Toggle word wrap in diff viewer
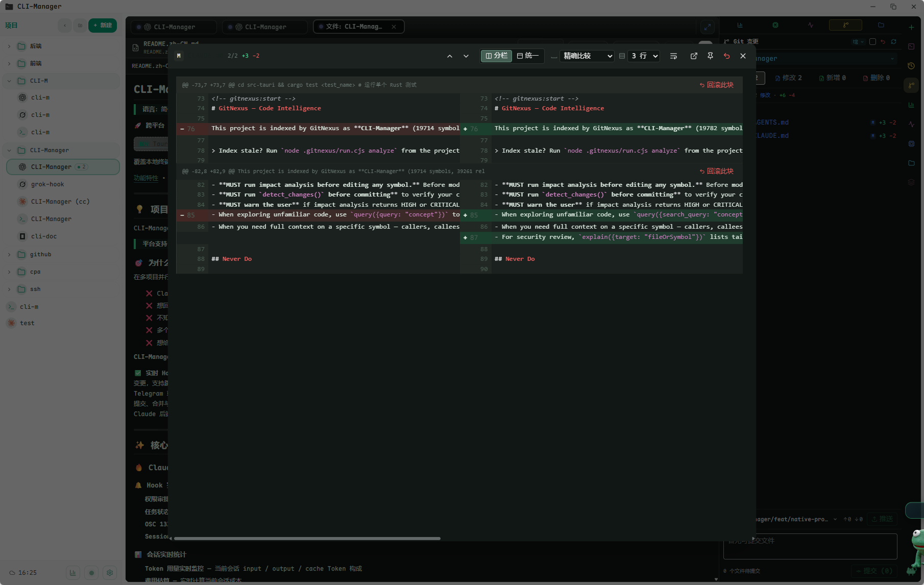 pyautogui.click(x=673, y=56)
